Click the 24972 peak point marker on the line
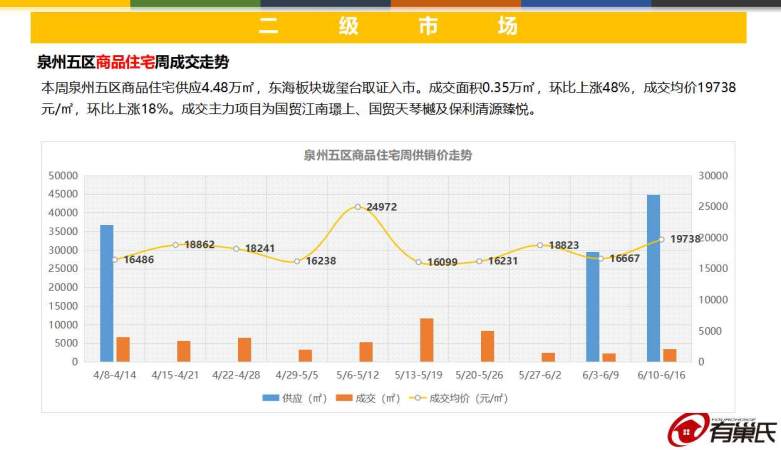This screenshot has width=781, height=450. click(x=358, y=207)
